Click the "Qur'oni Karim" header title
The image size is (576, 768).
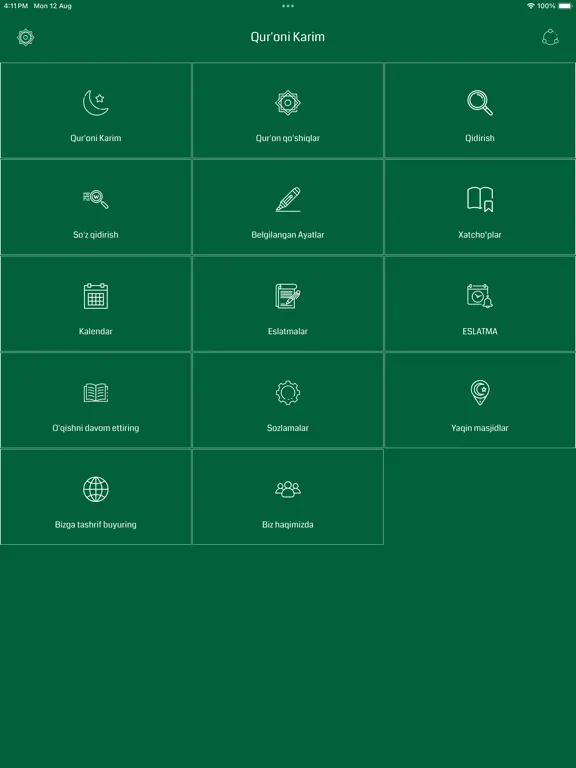(x=288, y=37)
